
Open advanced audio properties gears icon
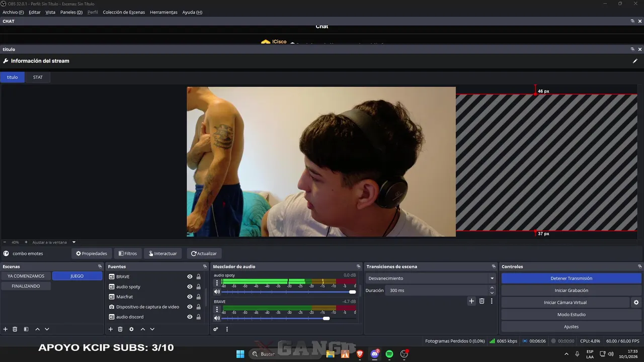coord(216,329)
